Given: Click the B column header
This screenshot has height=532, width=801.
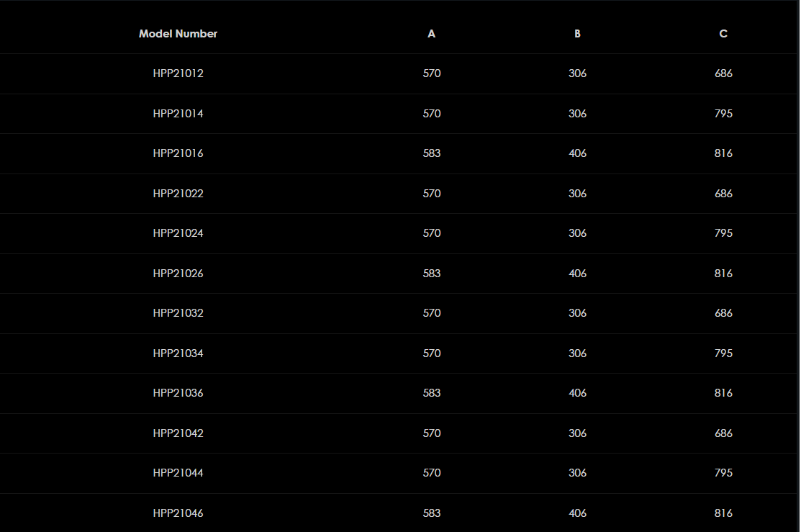Looking at the screenshot, I should point(577,34).
